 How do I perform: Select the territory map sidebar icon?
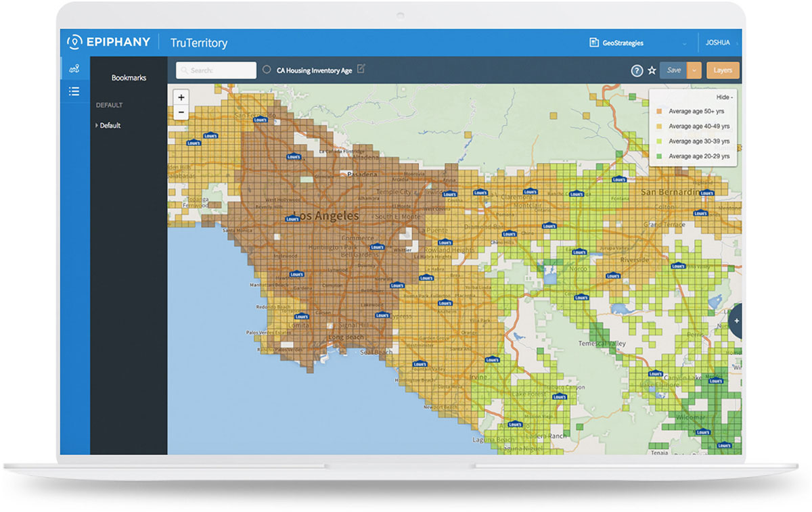[x=74, y=68]
